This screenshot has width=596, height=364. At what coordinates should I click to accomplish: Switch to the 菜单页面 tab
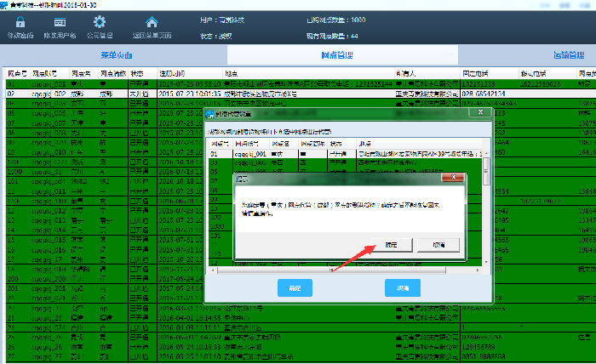click(119, 54)
